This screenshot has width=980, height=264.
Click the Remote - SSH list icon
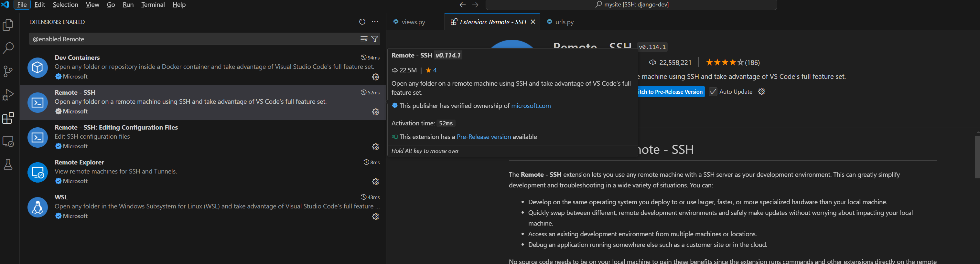point(38,102)
